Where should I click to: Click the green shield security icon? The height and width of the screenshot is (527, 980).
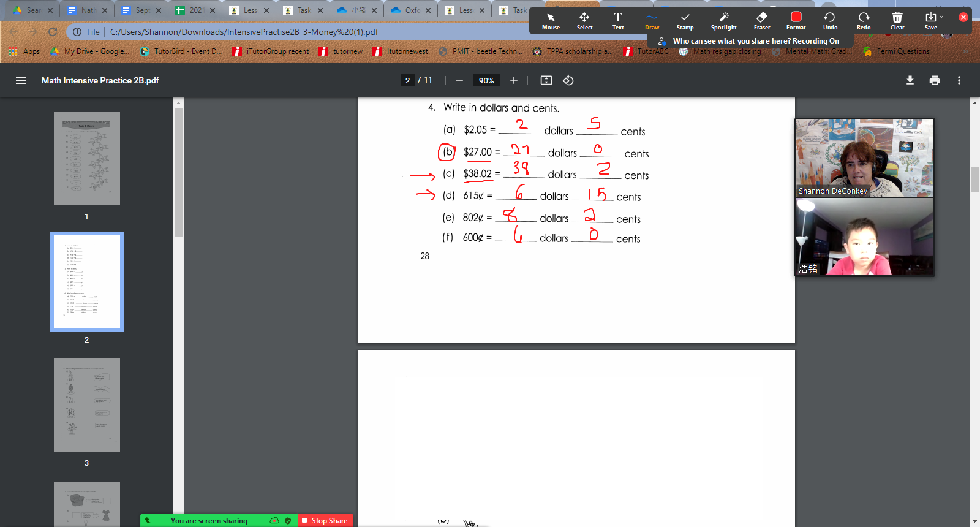288,520
